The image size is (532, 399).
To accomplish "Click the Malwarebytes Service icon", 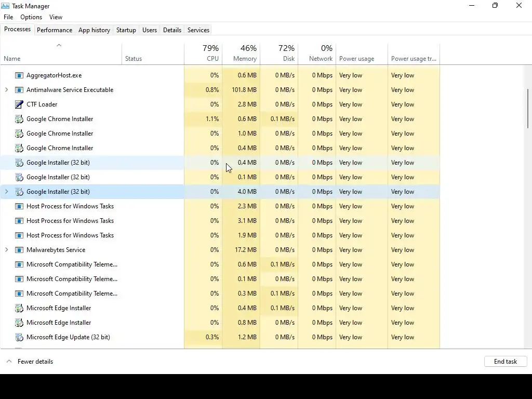I will [19, 250].
